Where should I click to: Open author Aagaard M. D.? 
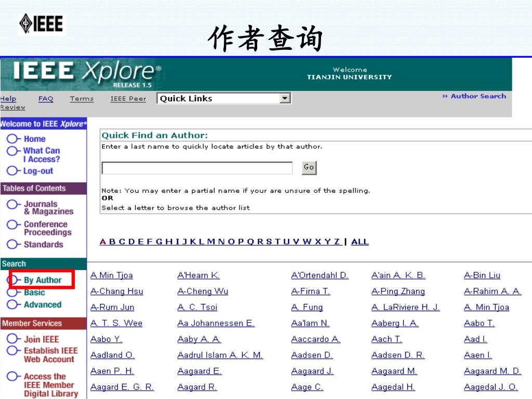coord(493,371)
